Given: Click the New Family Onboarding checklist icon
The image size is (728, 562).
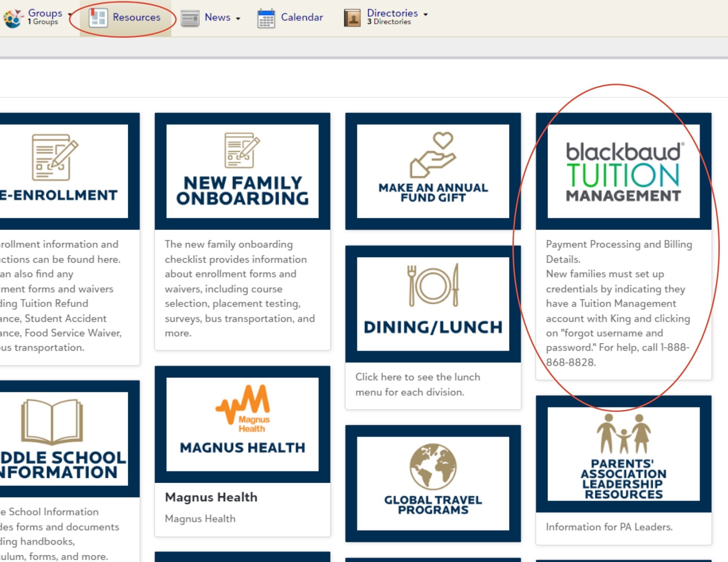Looking at the screenshot, I should click(242, 150).
